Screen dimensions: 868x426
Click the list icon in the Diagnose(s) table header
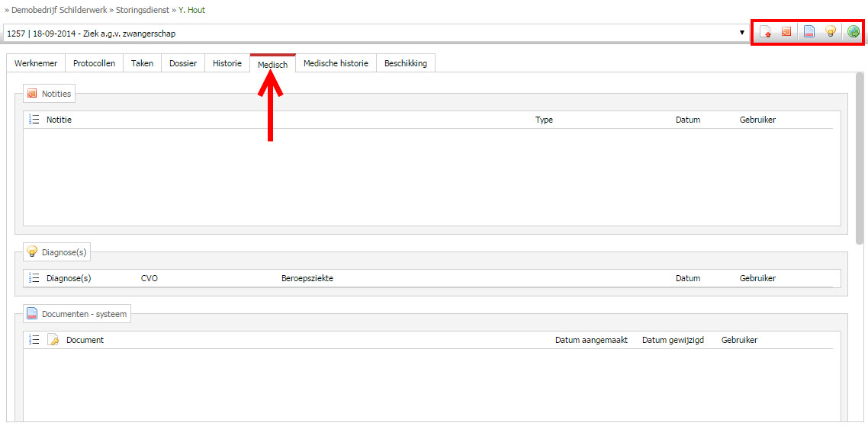click(34, 278)
